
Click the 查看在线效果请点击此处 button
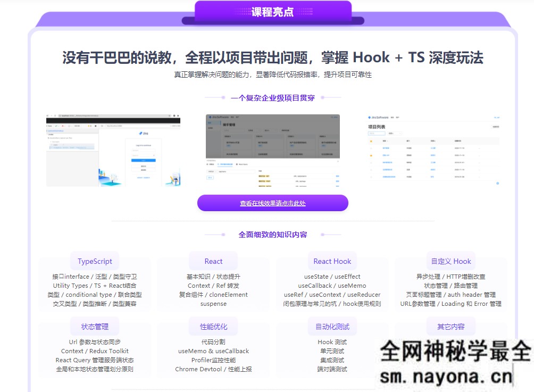[272, 203]
